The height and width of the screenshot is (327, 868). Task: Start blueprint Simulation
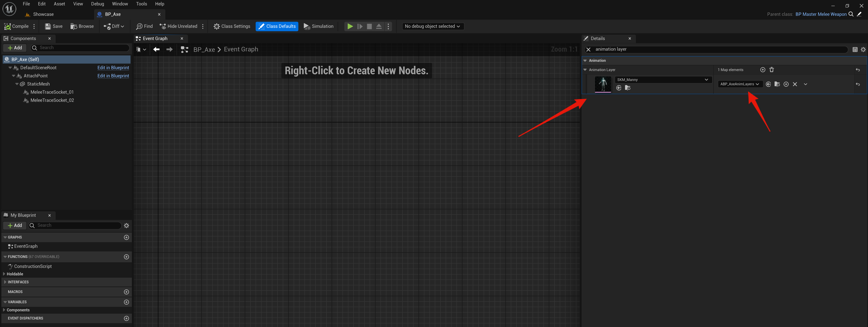[318, 26]
